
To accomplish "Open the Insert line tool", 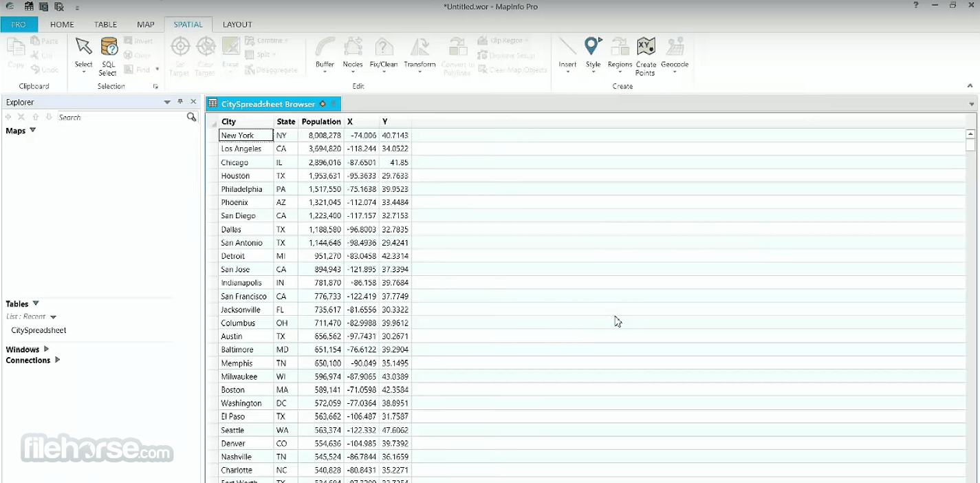I will click(x=567, y=54).
